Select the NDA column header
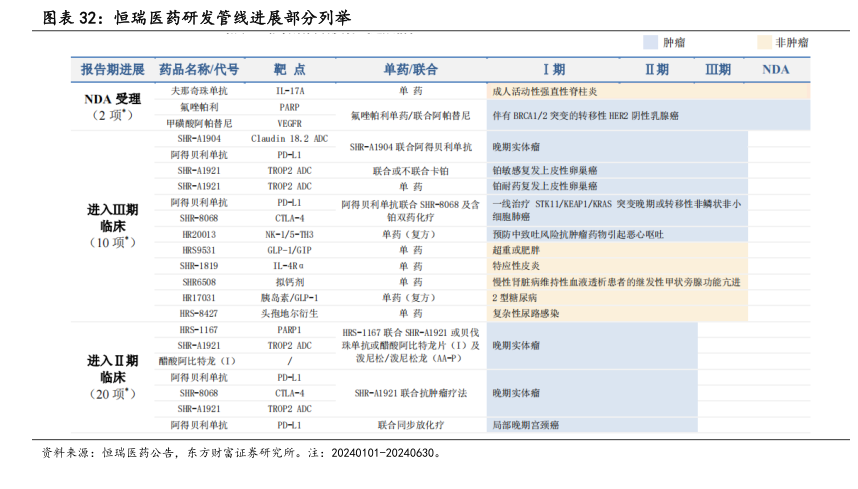 [775, 69]
